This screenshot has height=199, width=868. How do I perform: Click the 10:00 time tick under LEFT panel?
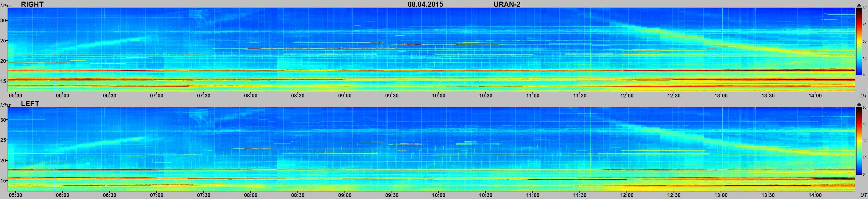tap(439, 195)
